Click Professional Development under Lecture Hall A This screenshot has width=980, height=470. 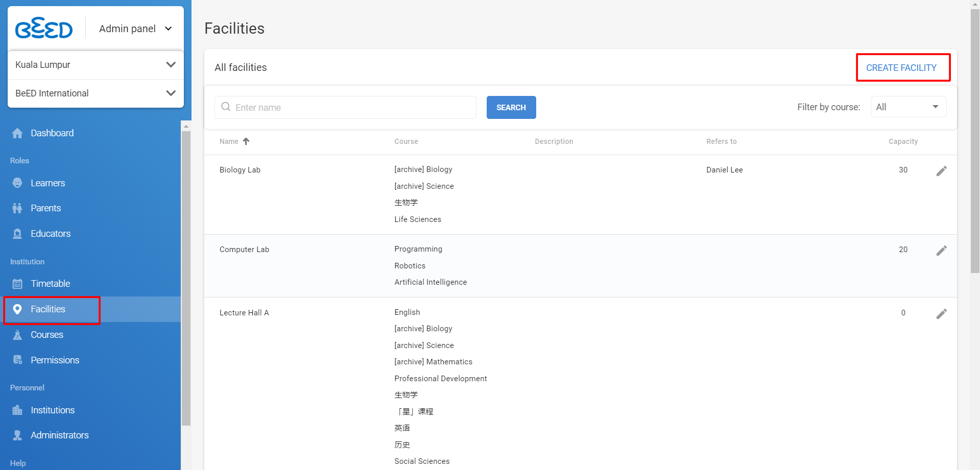tap(441, 379)
